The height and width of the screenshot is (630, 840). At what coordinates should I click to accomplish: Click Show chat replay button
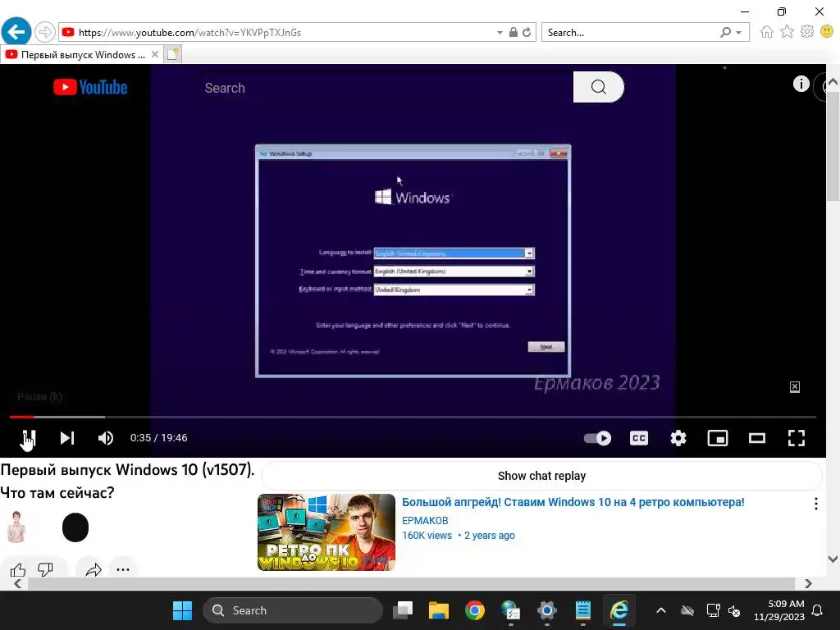point(541,476)
